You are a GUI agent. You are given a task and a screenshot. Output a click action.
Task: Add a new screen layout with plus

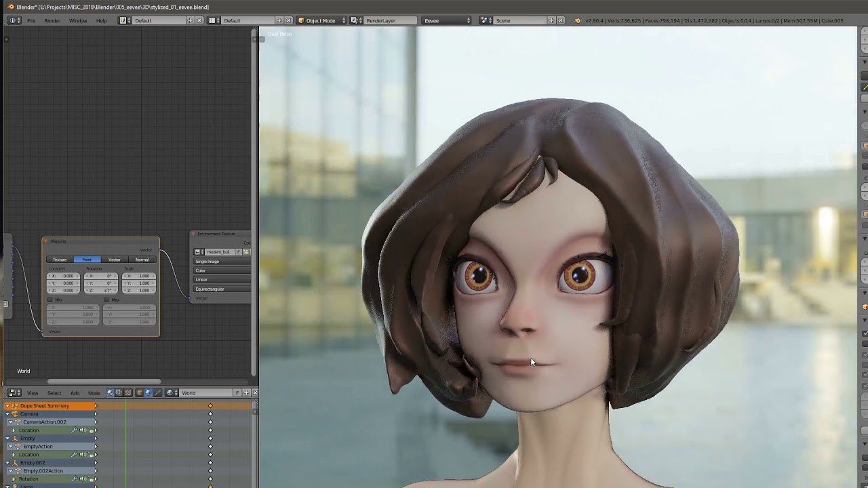[x=191, y=20]
